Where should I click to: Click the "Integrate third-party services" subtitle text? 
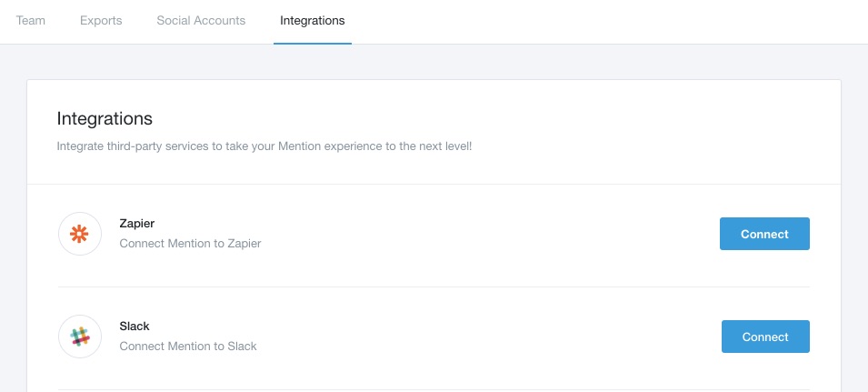264,147
